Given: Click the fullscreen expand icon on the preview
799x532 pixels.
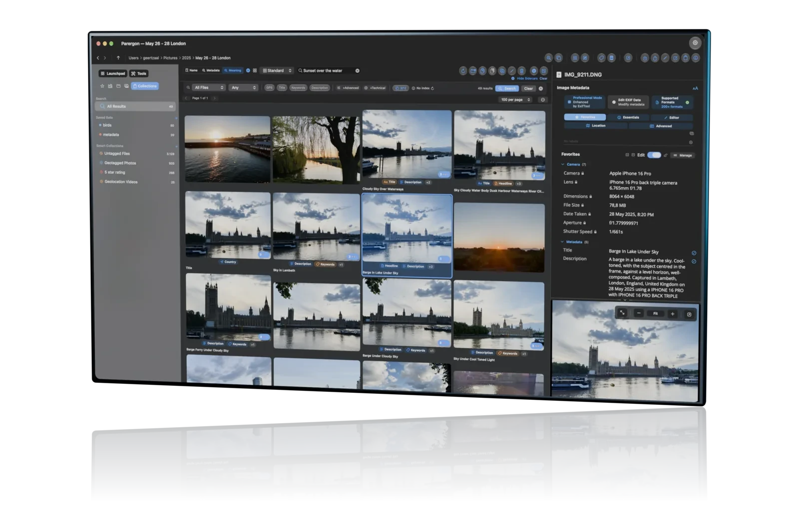Looking at the screenshot, I should point(622,313).
